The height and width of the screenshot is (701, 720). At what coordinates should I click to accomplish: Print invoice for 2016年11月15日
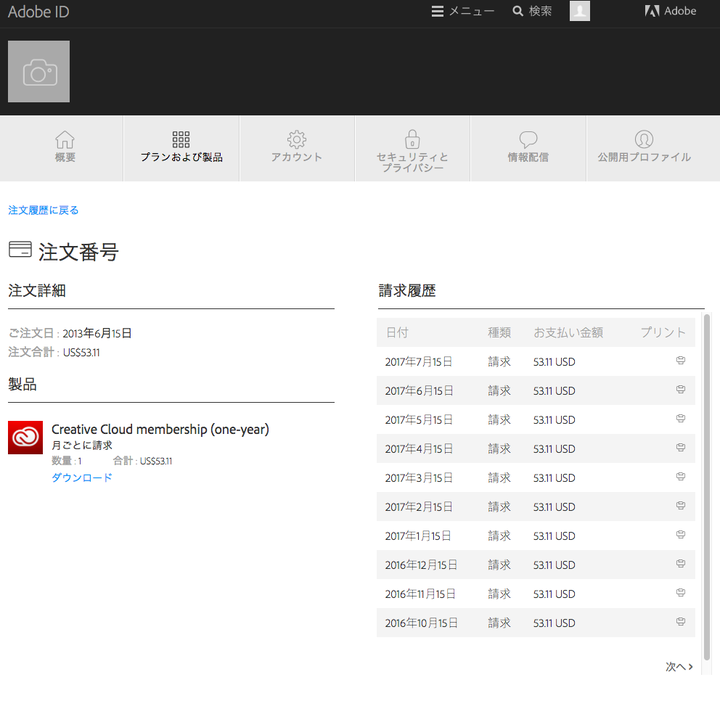click(x=681, y=593)
